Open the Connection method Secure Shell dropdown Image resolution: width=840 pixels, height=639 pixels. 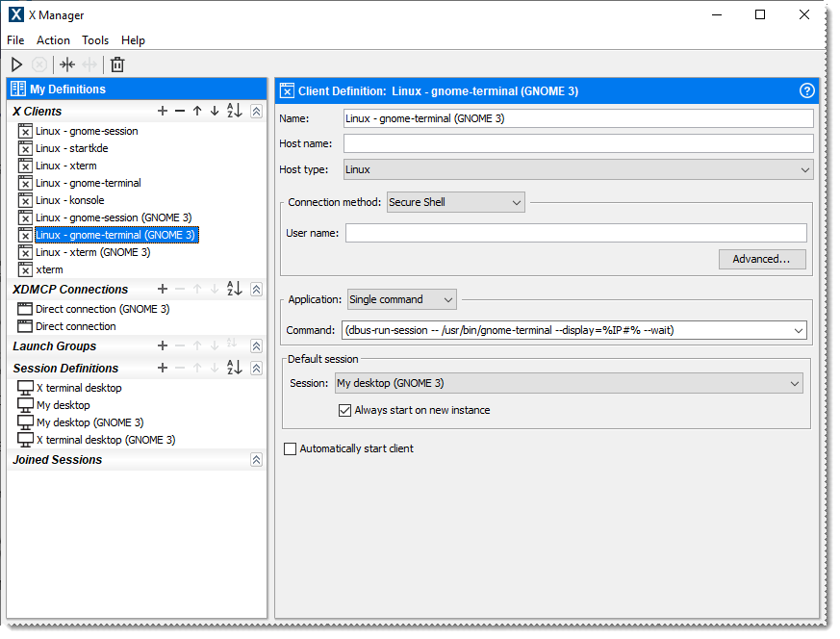[455, 203]
